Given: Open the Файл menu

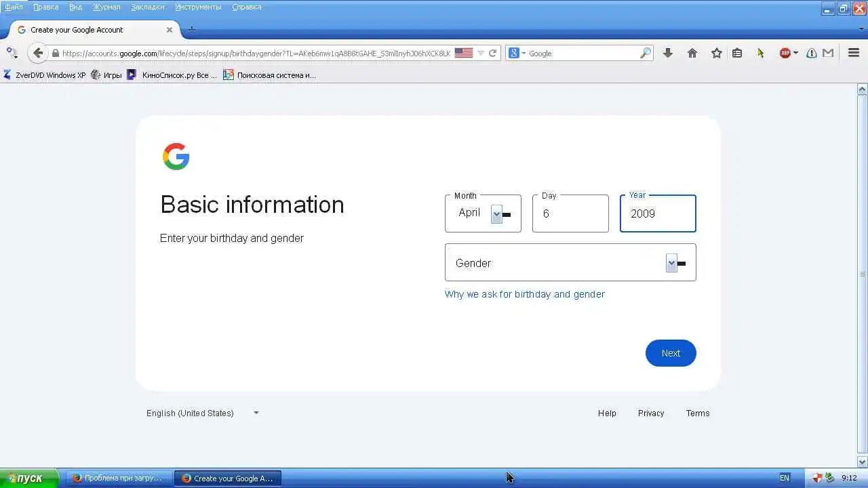Looking at the screenshot, I should point(14,7).
